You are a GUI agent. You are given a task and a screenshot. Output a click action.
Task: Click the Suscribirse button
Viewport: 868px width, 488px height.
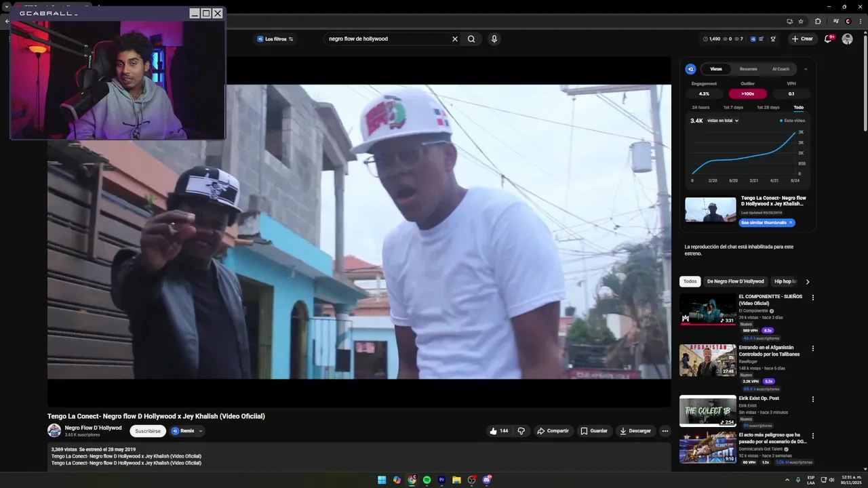(148, 431)
